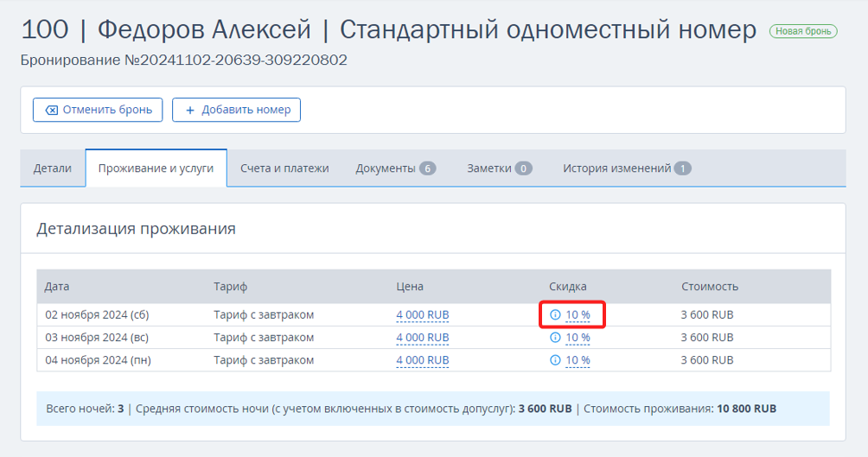Click 3 600 RUB cost in 03 ноября row
Image resolution: width=868 pixels, height=457 pixels.
(x=707, y=338)
